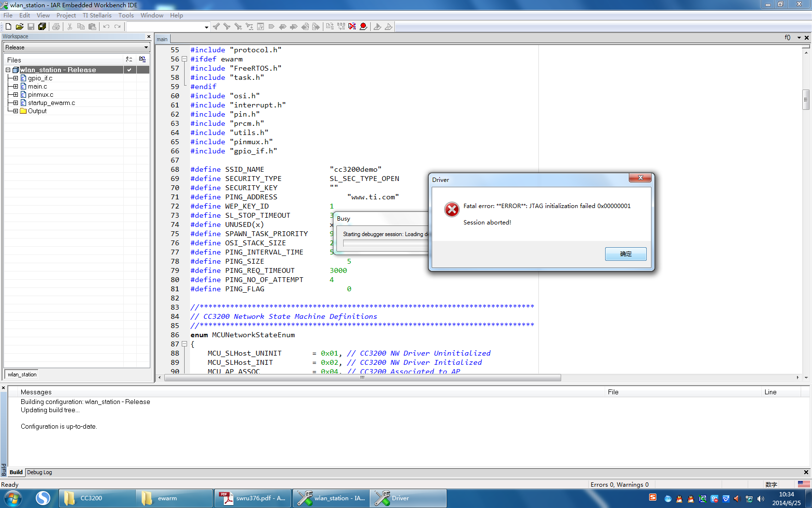Redo the last undone edit
Viewport: 812px width, 508px height.
coord(117,27)
